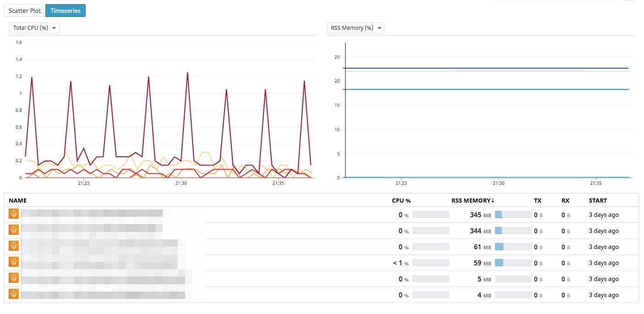Switch to the Scatter Plot view

coord(25,11)
